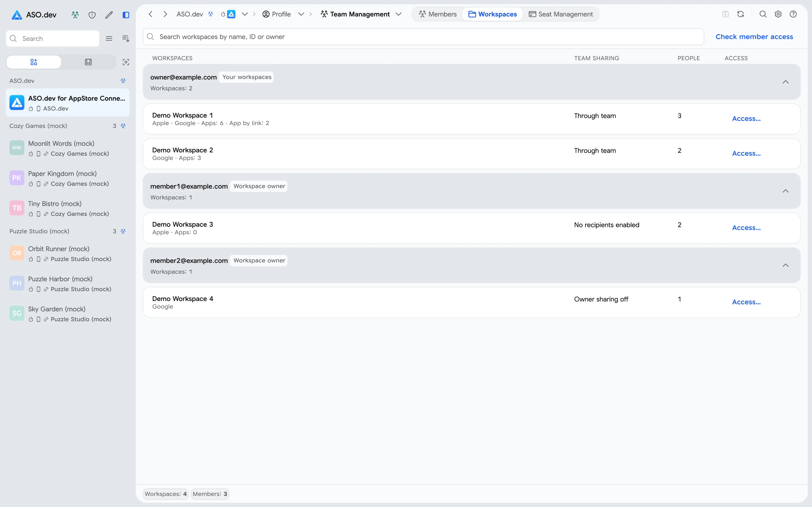
Task: Open the help question mark icon
Action: click(793, 14)
